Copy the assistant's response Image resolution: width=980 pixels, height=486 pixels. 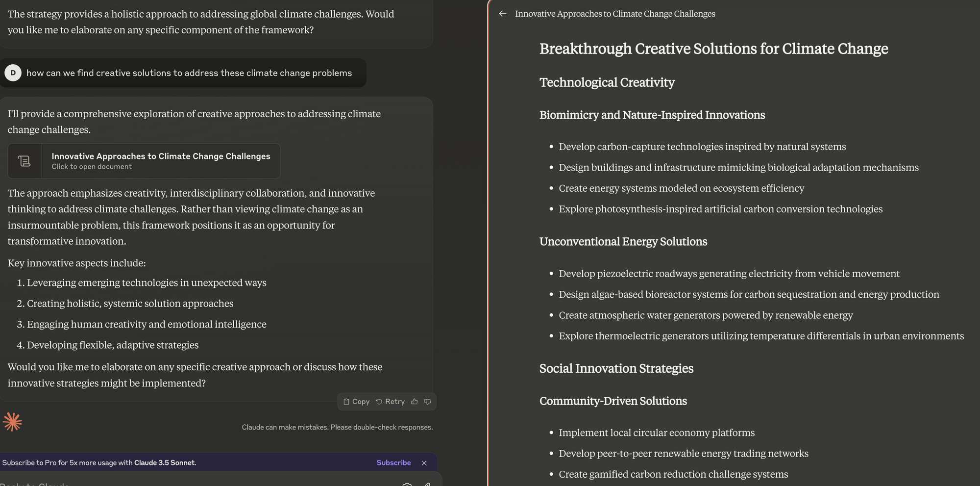(x=356, y=402)
